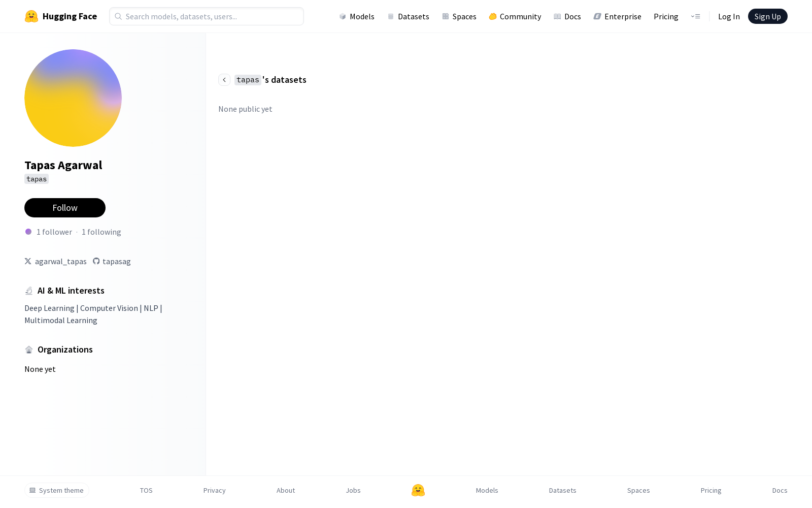Viewport: 812px width, 508px height.
Task: Open the Privacy footer link
Action: (x=215, y=490)
